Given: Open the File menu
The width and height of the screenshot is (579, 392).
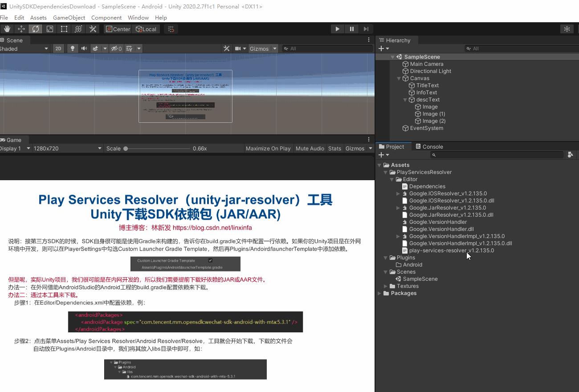Looking at the screenshot, I should pos(4,17).
